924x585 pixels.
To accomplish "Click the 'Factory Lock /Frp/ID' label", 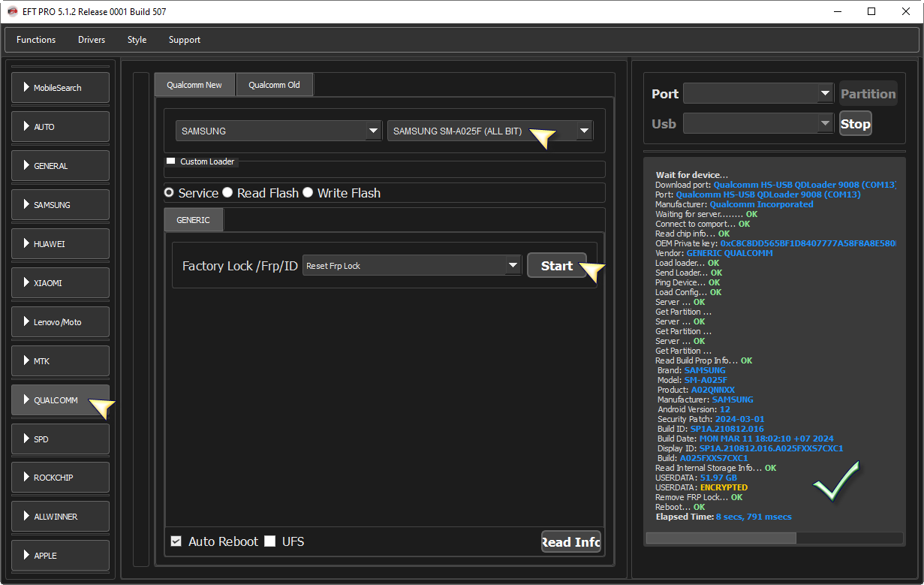I will (x=240, y=266).
